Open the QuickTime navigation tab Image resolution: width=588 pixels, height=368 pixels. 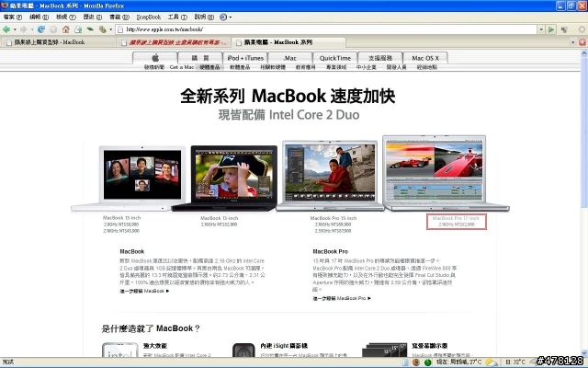[x=334, y=58]
